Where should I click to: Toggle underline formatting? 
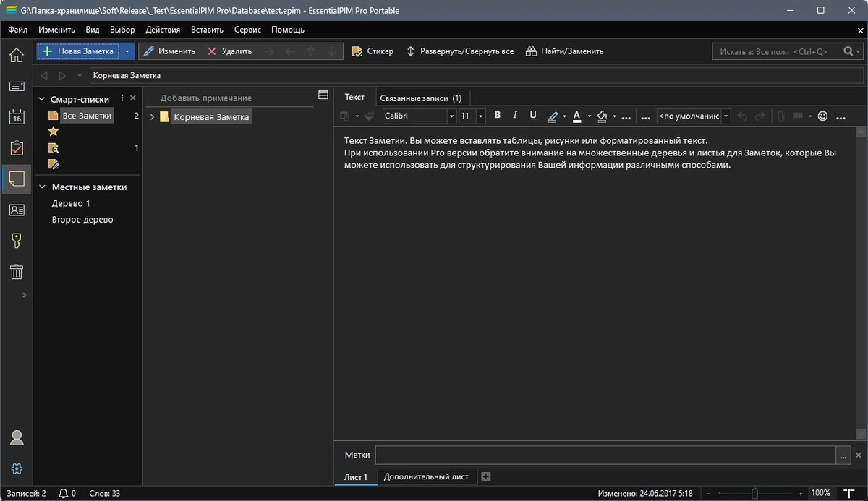point(533,116)
